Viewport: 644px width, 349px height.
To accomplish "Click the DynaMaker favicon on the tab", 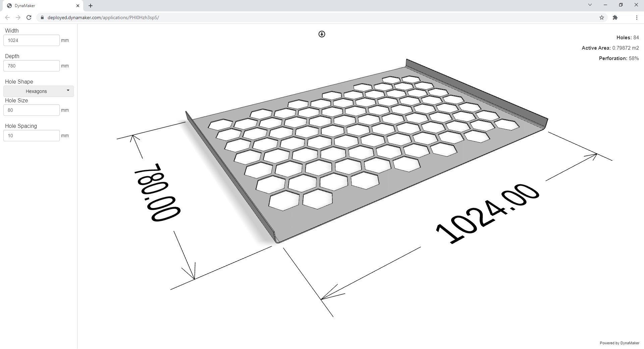I will coord(10,6).
